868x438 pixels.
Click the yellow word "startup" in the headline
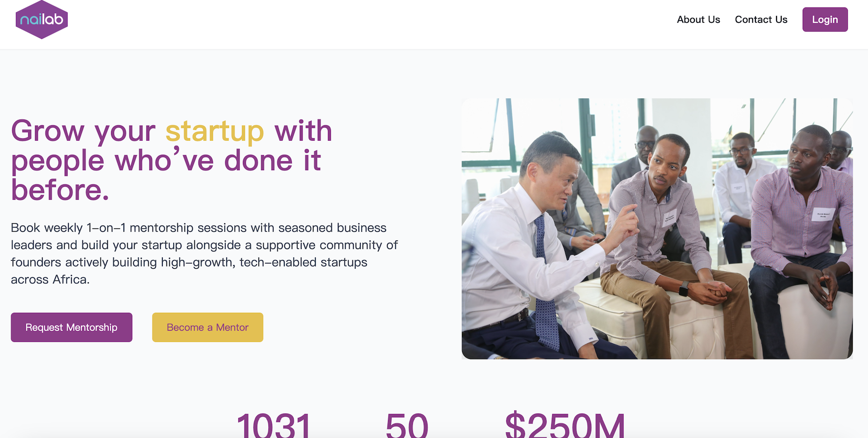click(x=215, y=131)
